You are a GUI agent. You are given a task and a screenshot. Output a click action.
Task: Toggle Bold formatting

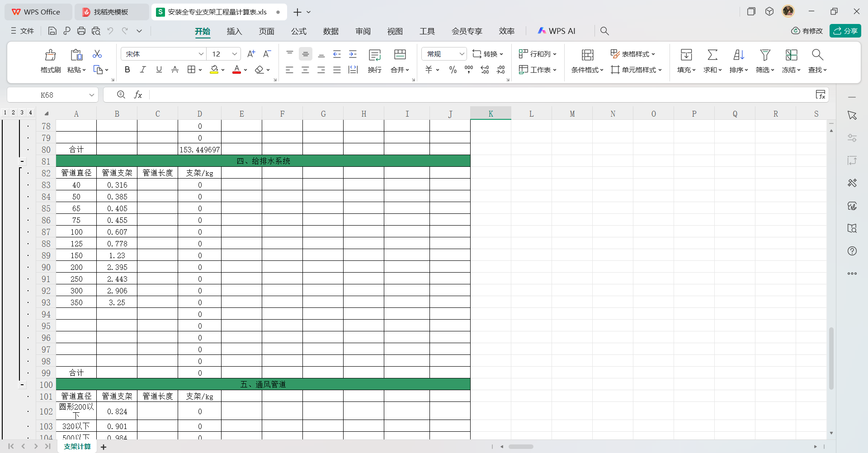coord(127,69)
